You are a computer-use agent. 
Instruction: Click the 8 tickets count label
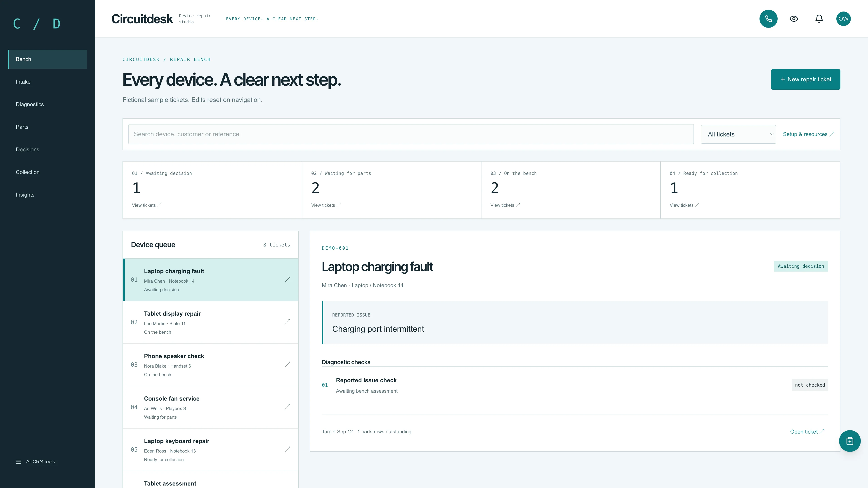coord(276,245)
